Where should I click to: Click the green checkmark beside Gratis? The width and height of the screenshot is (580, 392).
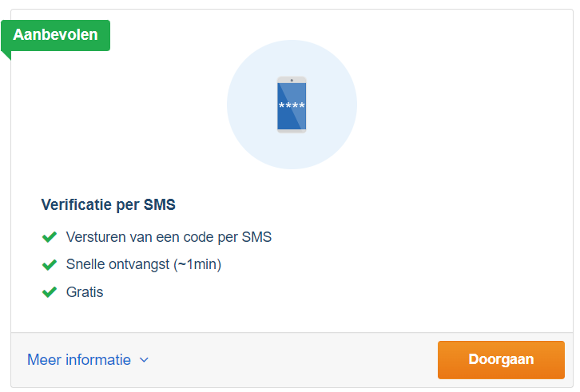[x=50, y=292]
